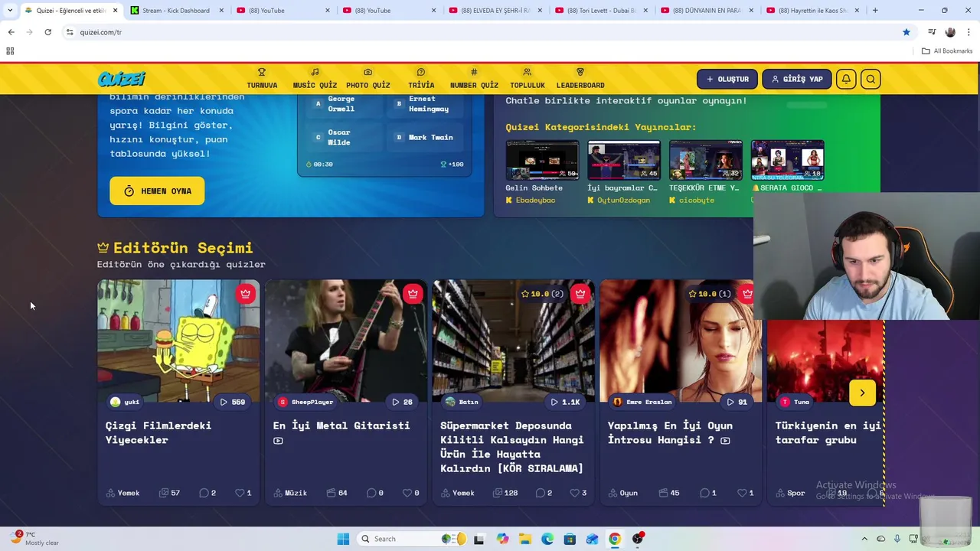Open Chrome from the taskbar

(614, 539)
